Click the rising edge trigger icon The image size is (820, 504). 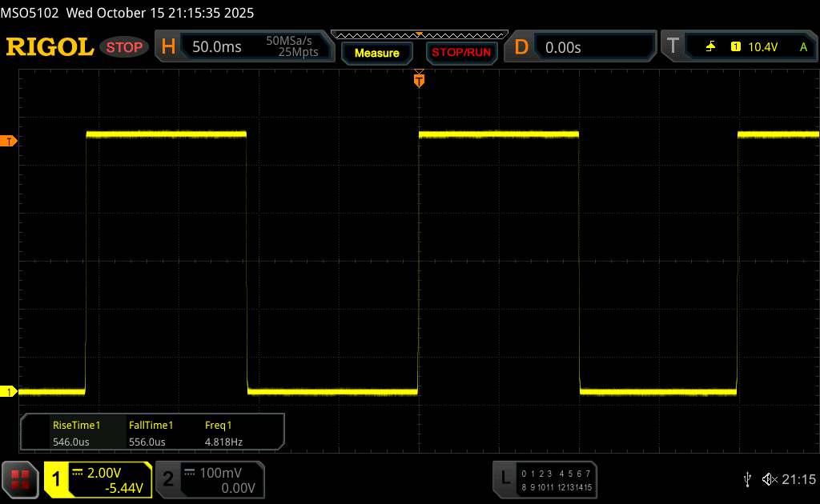[x=710, y=47]
